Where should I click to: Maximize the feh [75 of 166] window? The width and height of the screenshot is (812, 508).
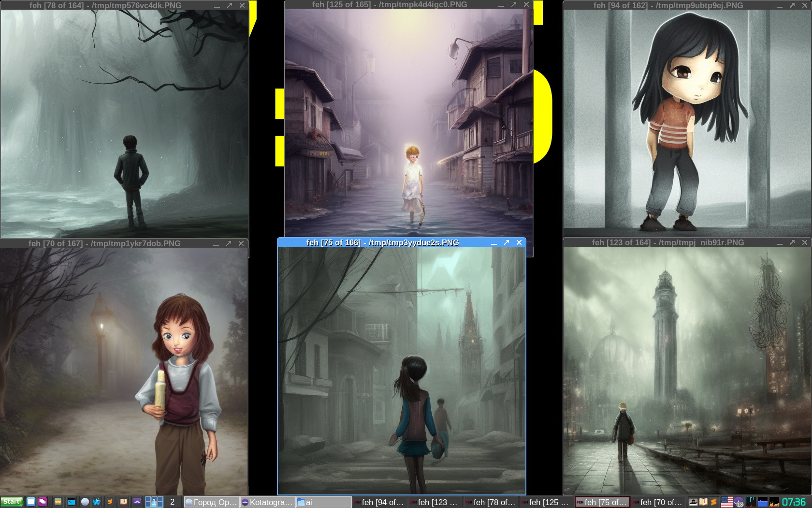point(507,242)
